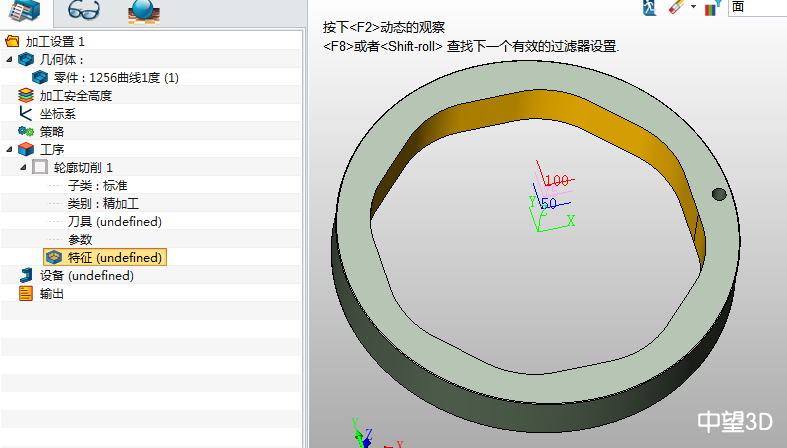Click the 策略 gears icon
The width and height of the screenshot is (787, 448).
(x=25, y=132)
